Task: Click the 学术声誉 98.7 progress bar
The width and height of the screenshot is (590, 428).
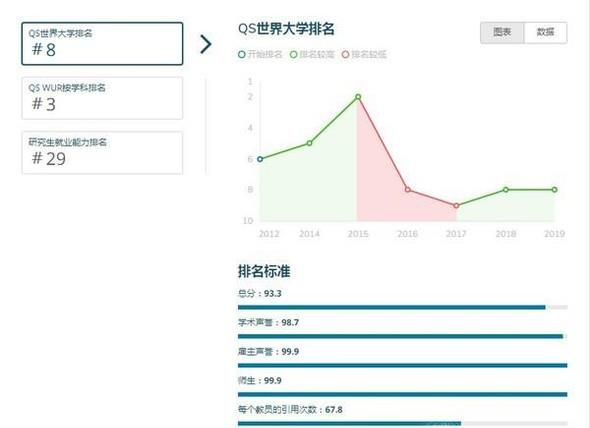Action: point(403,337)
